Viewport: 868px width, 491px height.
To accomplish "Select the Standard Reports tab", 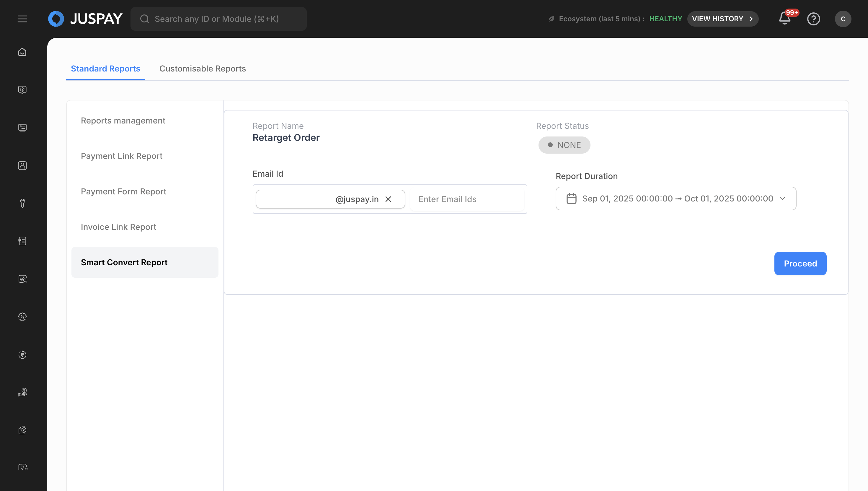I will tap(105, 69).
